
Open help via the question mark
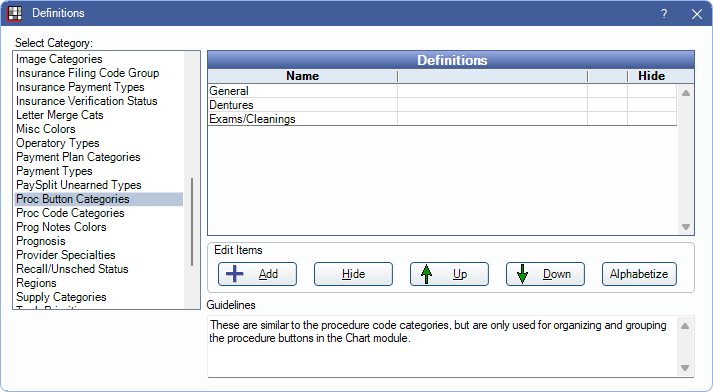pos(664,14)
